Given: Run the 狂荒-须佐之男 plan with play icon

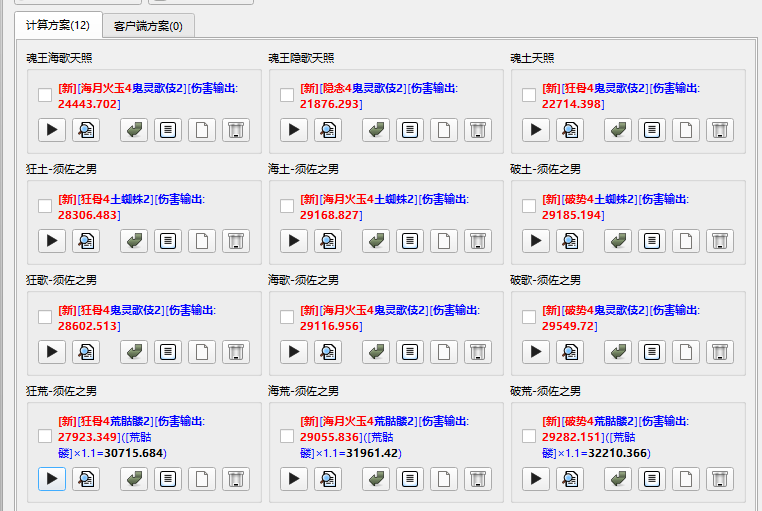Looking at the screenshot, I should tap(52, 479).
